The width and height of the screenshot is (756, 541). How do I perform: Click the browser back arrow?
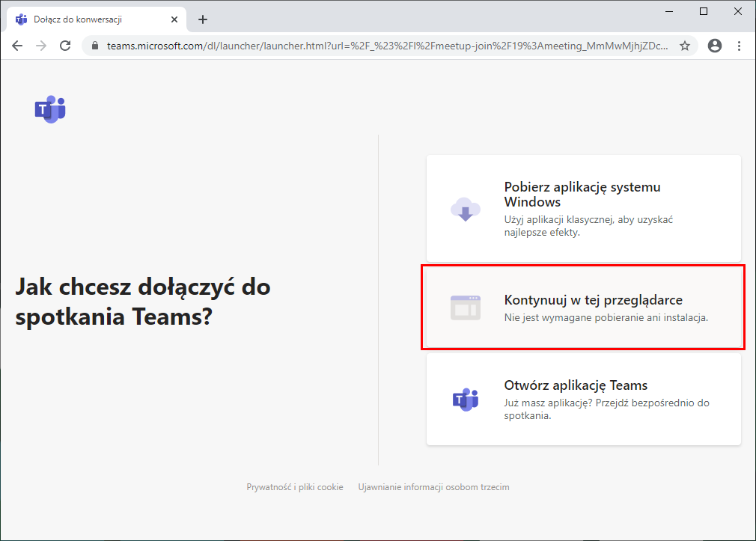tap(17, 46)
